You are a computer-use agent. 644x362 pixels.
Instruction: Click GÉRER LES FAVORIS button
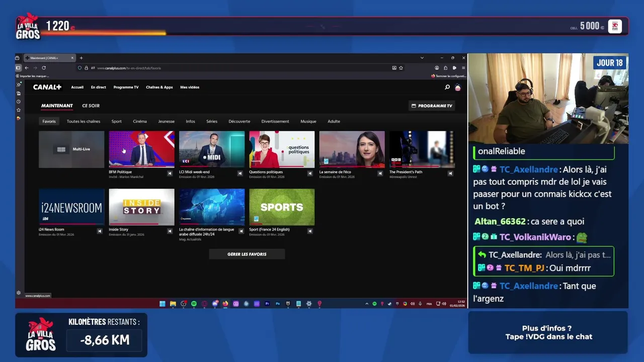click(247, 254)
